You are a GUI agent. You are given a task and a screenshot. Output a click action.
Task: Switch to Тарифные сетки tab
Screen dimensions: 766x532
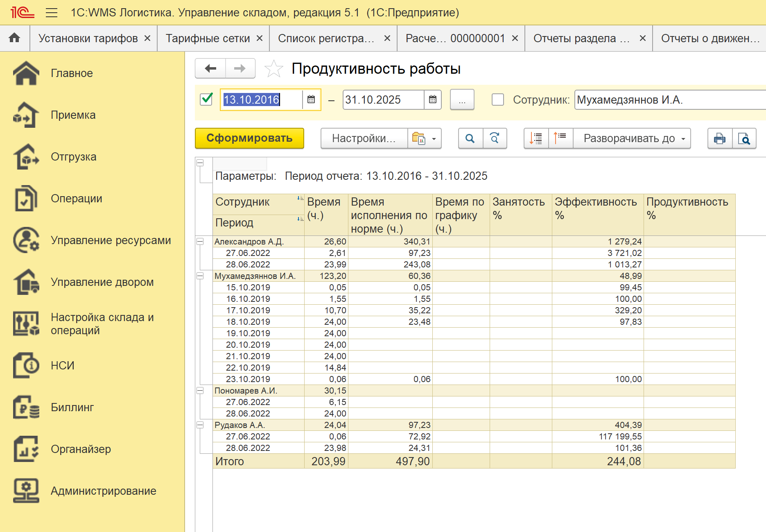point(208,38)
